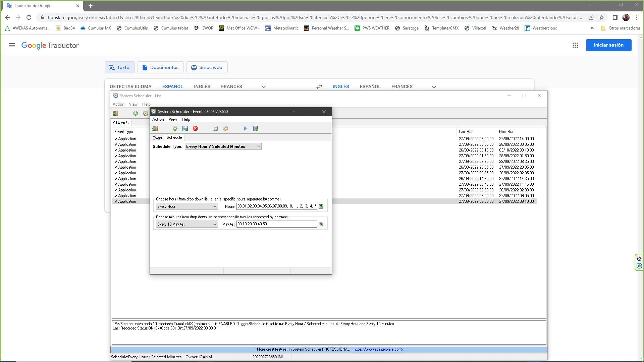Select the All Events tab
Screen dimensions: 644x362
click(x=121, y=122)
